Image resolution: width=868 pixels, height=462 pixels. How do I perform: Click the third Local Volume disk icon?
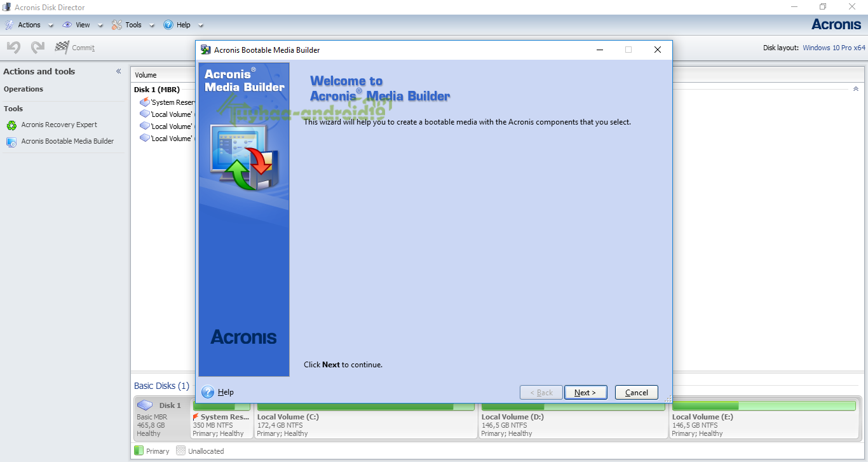tap(145, 138)
